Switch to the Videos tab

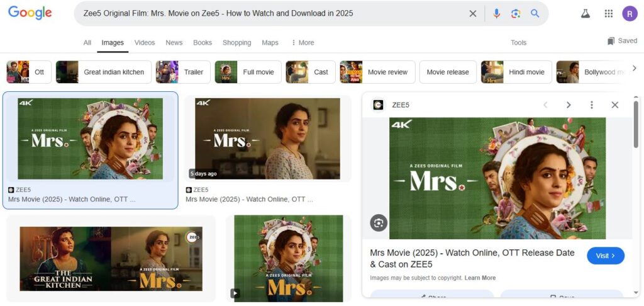(145, 43)
